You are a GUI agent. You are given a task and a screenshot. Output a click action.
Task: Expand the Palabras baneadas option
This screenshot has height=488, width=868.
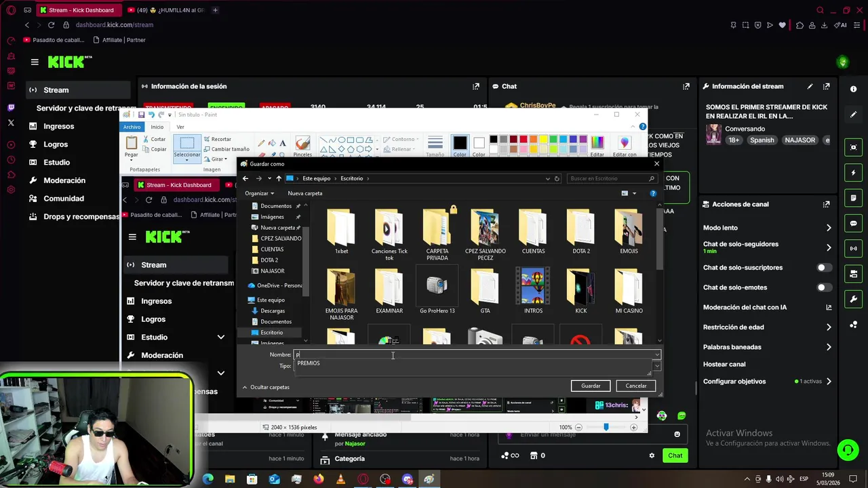767,347
